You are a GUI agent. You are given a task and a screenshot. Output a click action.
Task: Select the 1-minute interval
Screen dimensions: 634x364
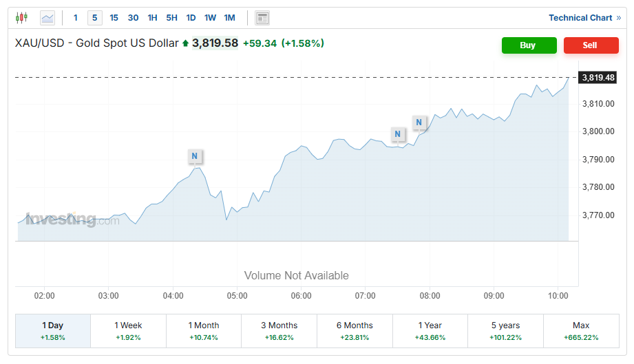(x=76, y=18)
